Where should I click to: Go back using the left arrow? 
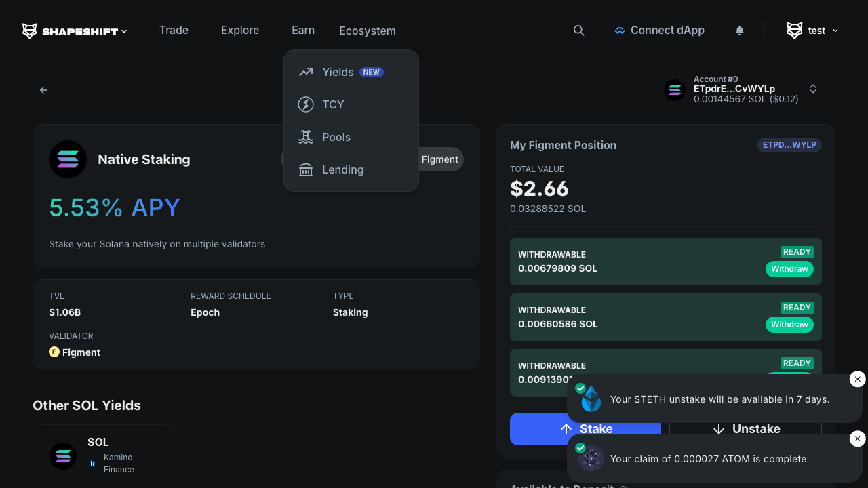[x=43, y=90]
